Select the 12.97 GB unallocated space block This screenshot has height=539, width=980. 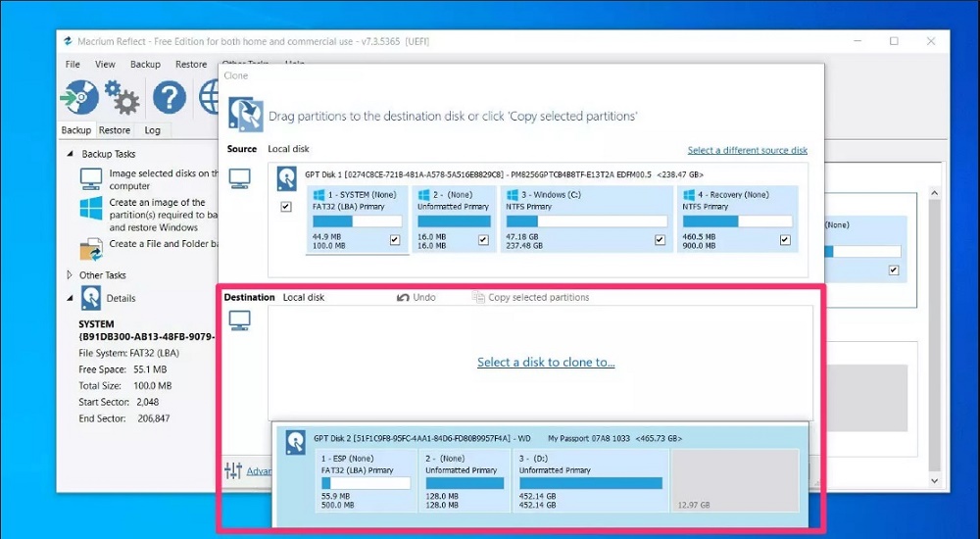[x=735, y=481]
